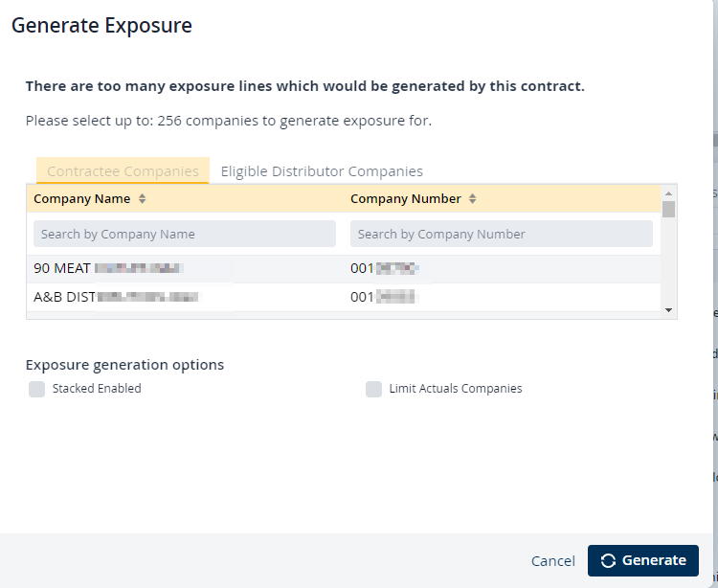The height and width of the screenshot is (588, 718).
Task: Sort by Company Name arrows icon
Action: pos(143,199)
